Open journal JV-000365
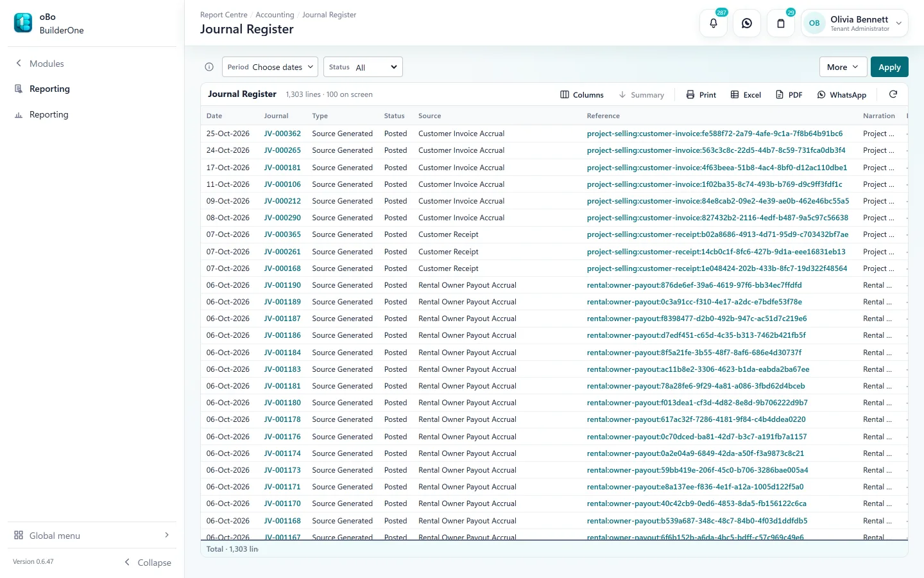This screenshot has height=578, width=924. point(282,234)
